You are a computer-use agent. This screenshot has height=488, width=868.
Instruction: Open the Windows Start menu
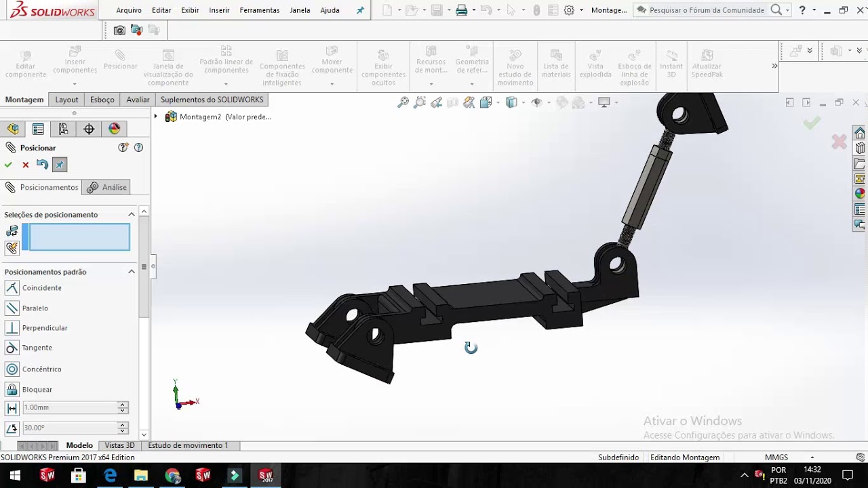pos(15,475)
